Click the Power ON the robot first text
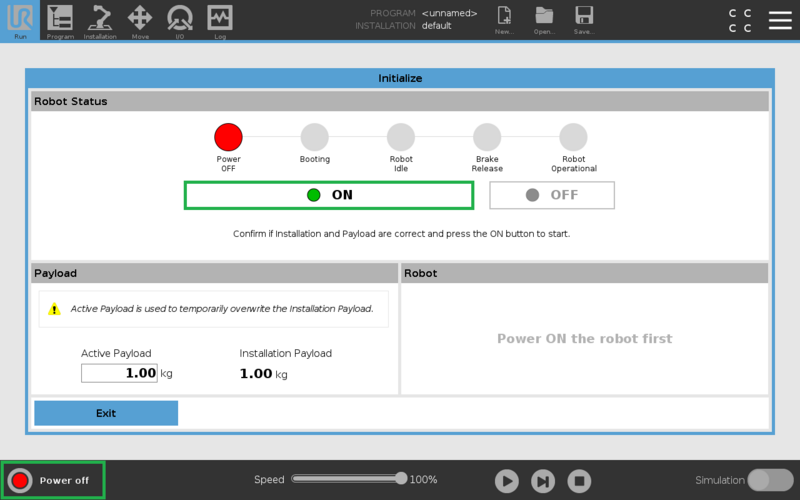 (x=585, y=339)
